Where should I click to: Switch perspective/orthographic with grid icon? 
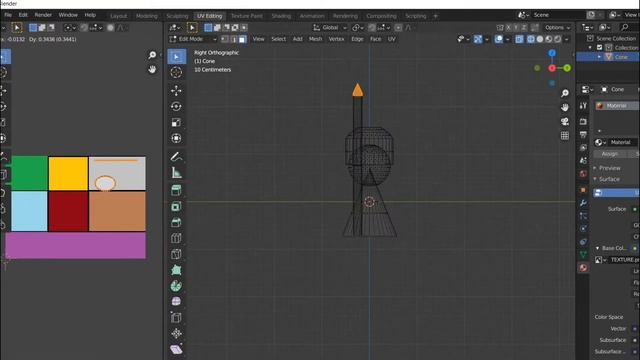coord(565,136)
